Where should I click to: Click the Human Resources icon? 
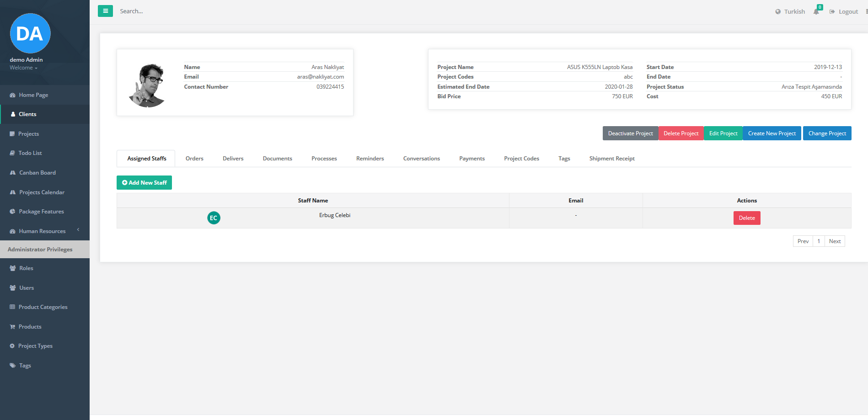pos(12,231)
